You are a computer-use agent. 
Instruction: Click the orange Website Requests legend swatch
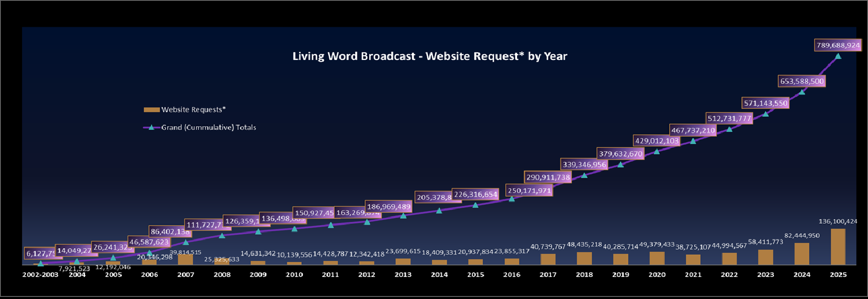[x=151, y=110]
